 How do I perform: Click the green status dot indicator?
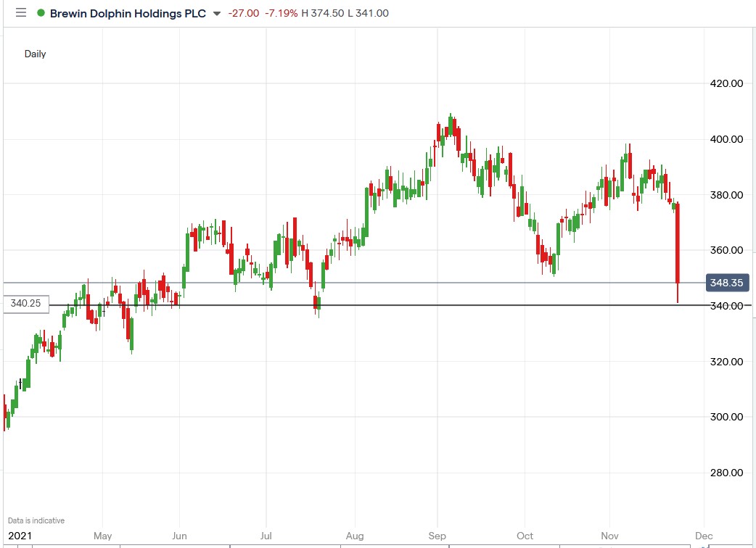pos(42,13)
